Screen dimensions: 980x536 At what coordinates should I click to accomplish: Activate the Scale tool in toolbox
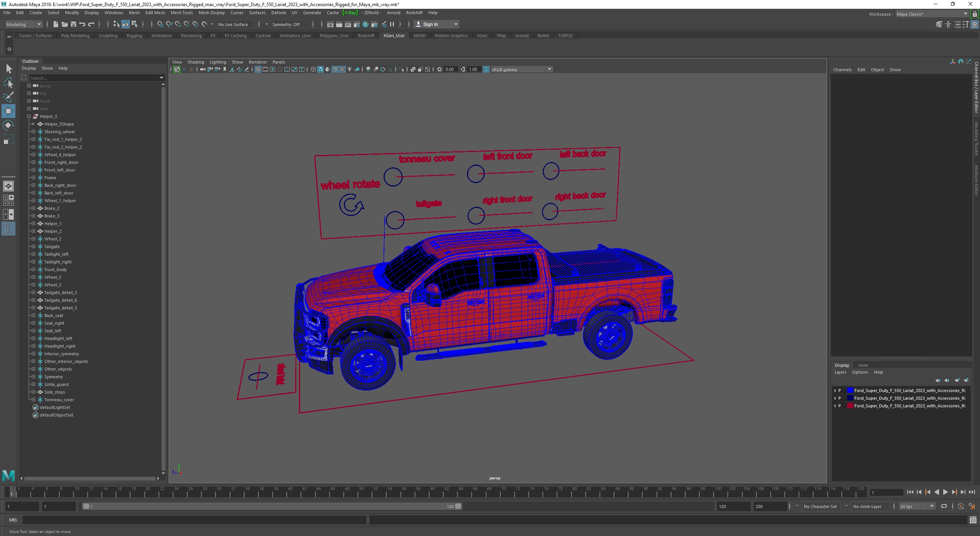tap(8, 139)
